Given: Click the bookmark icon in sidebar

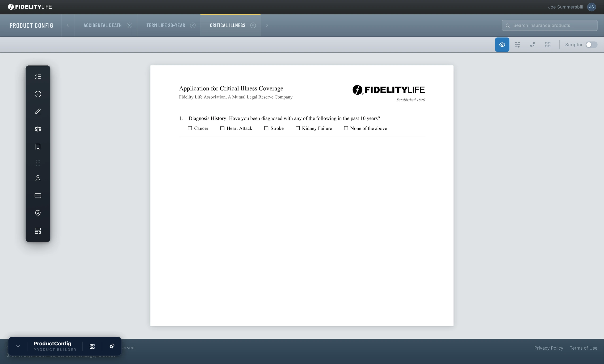Looking at the screenshot, I should click(x=38, y=146).
